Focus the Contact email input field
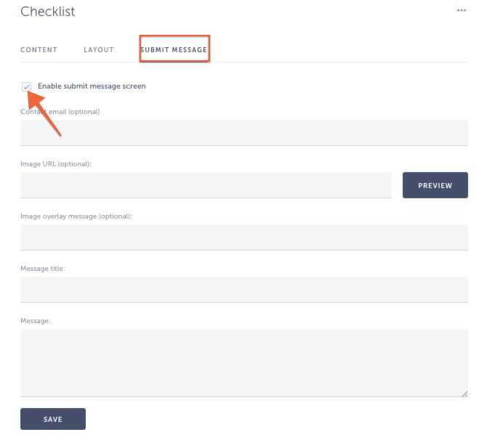The image size is (487, 448). [x=244, y=132]
